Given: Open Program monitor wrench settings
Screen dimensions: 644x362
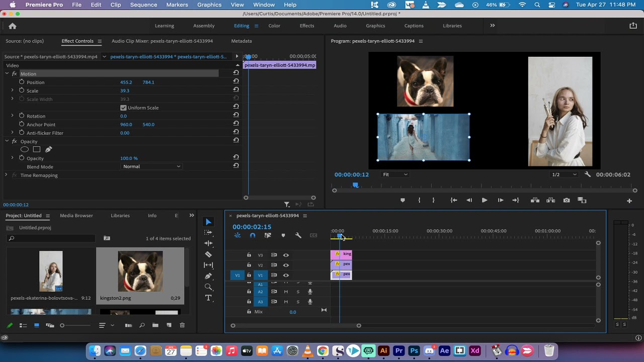Looking at the screenshot, I should 587,174.
